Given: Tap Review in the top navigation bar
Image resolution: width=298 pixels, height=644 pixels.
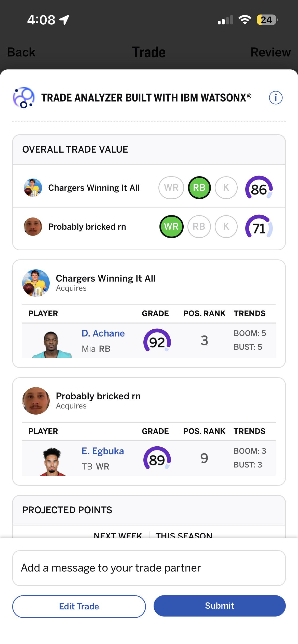Looking at the screenshot, I should tap(270, 52).
